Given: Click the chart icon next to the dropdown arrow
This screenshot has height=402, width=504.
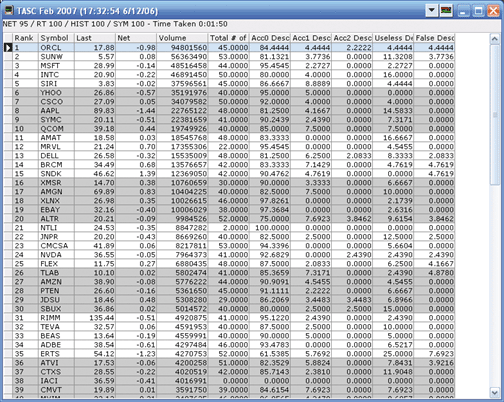Looking at the screenshot, I should click(446, 11).
